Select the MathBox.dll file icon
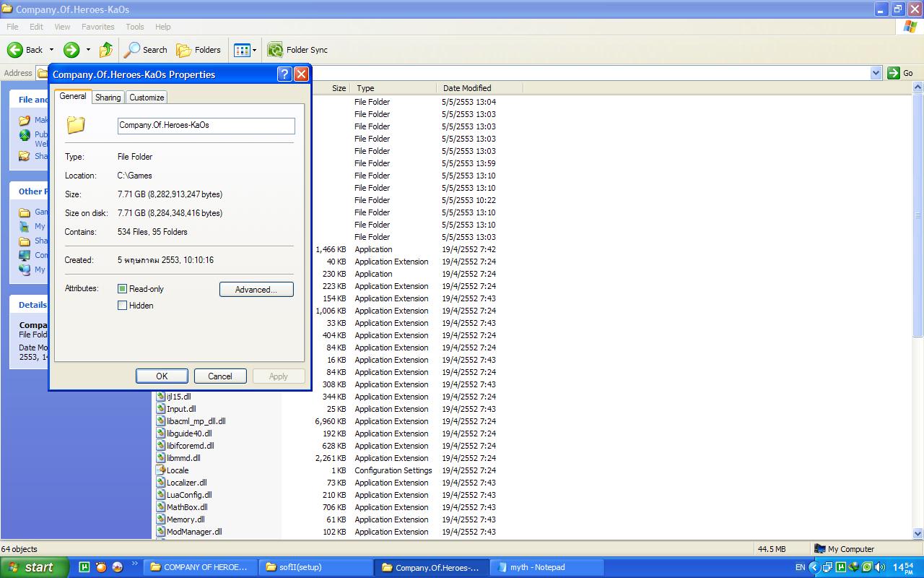This screenshot has height=578, width=924. (x=161, y=507)
